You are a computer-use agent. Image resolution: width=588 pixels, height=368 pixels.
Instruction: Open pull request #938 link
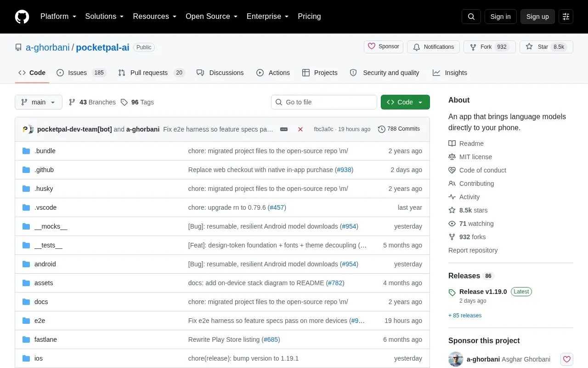click(x=344, y=170)
